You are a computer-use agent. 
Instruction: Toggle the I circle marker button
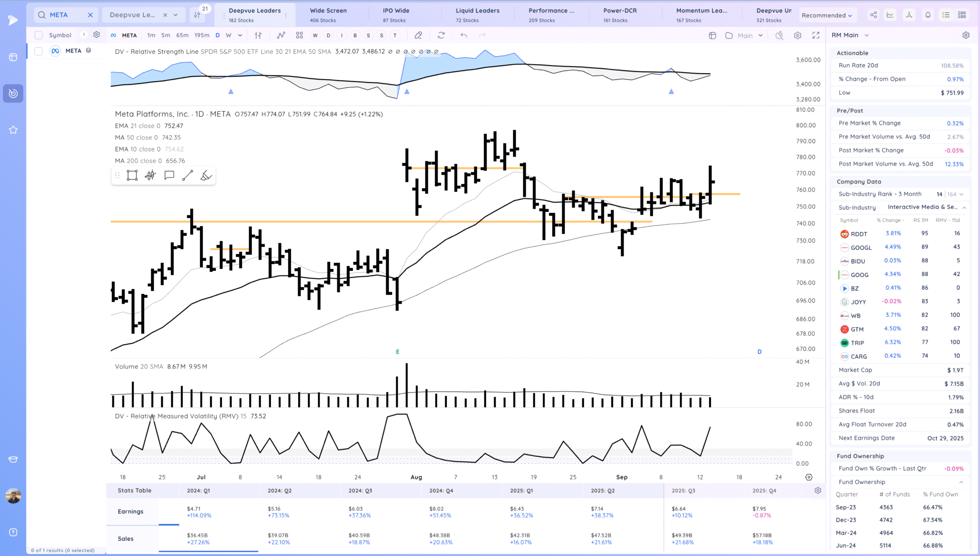(x=342, y=36)
